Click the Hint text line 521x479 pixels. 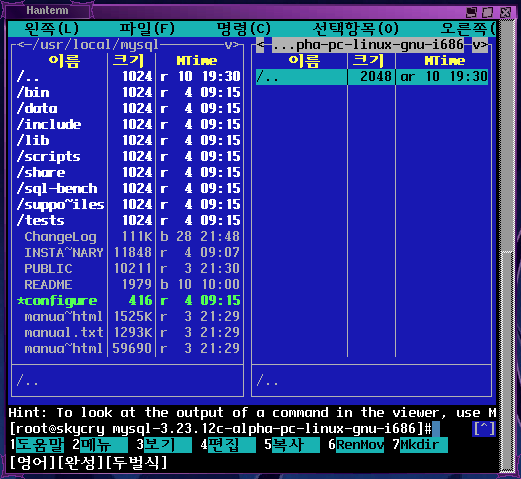(x=252, y=413)
